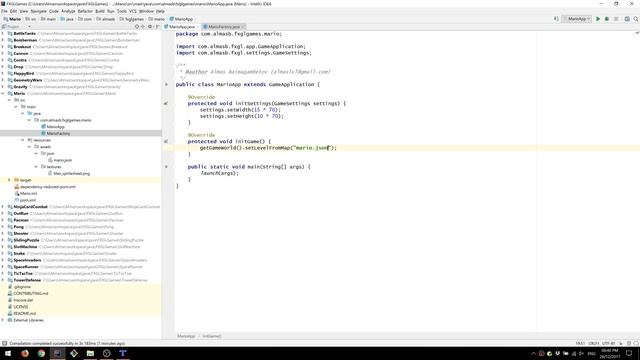The image size is (640, 360).
Task: Open Chrome from the taskbar
Action: pyautogui.click(x=41, y=353)
